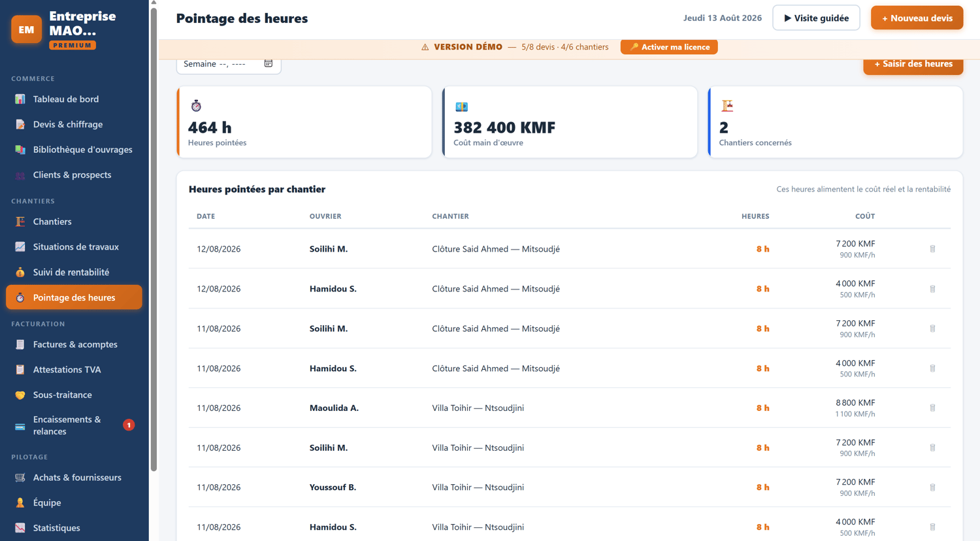Viewport: 980px width, 541px height.
Task: Click the Devis & chiffrage document icon
Action: tap(20, 124)
